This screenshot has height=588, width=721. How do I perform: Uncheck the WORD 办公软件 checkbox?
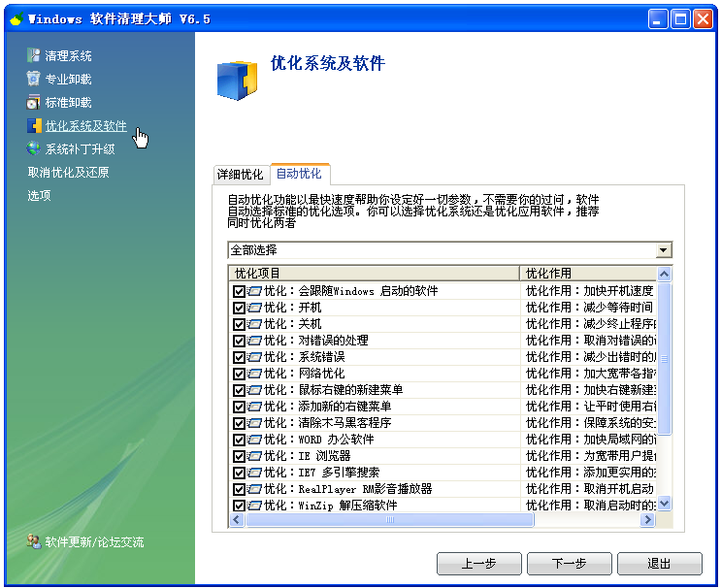click(239, 440)
